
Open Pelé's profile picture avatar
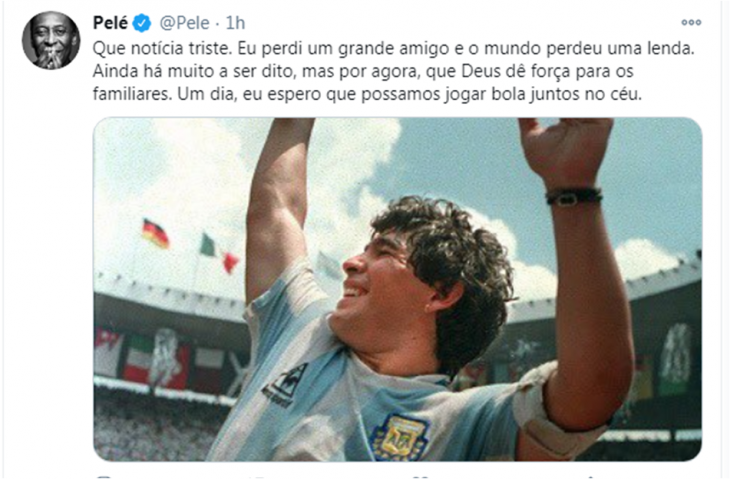click(x=51, y=40)
